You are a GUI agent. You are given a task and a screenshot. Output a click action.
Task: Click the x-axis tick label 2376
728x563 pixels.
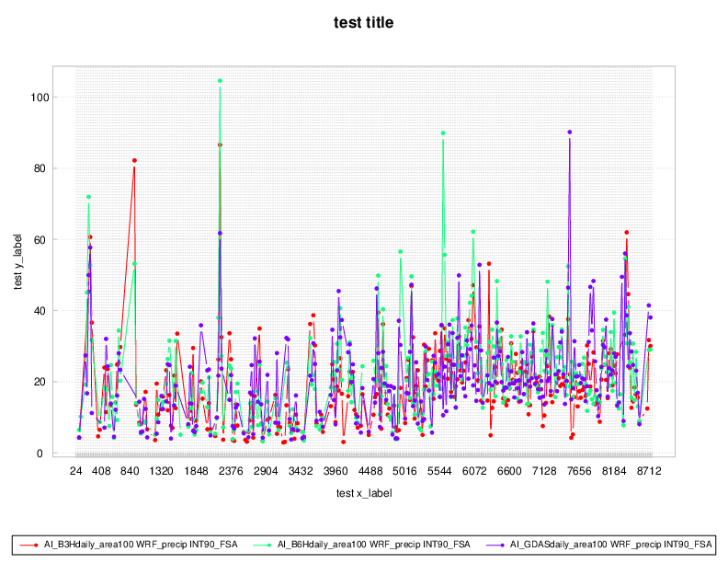233,471
